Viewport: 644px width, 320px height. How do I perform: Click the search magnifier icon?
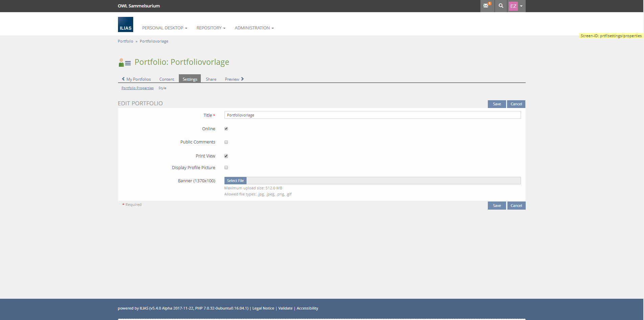click(x=501, y=6)
